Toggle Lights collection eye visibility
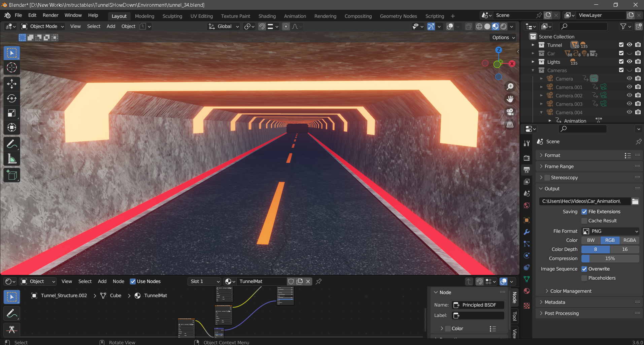This screenshot has height=345, width=644. tap(630, 62)
